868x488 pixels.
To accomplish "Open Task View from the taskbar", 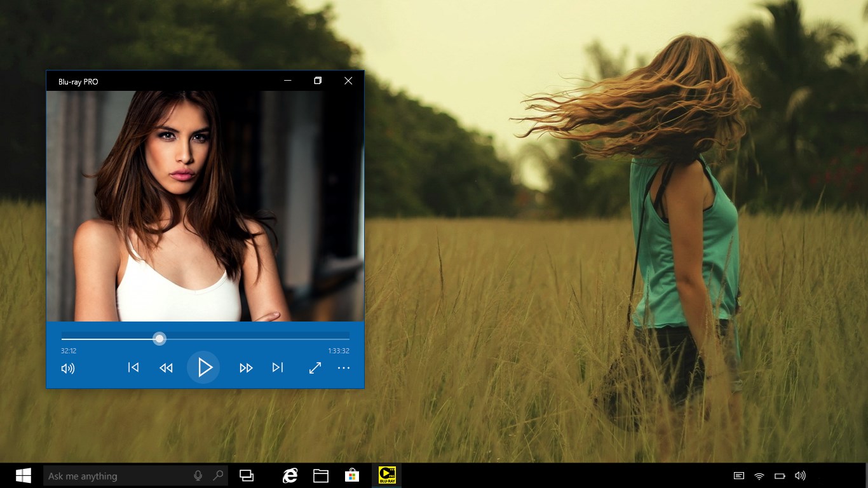I will 247,475.
